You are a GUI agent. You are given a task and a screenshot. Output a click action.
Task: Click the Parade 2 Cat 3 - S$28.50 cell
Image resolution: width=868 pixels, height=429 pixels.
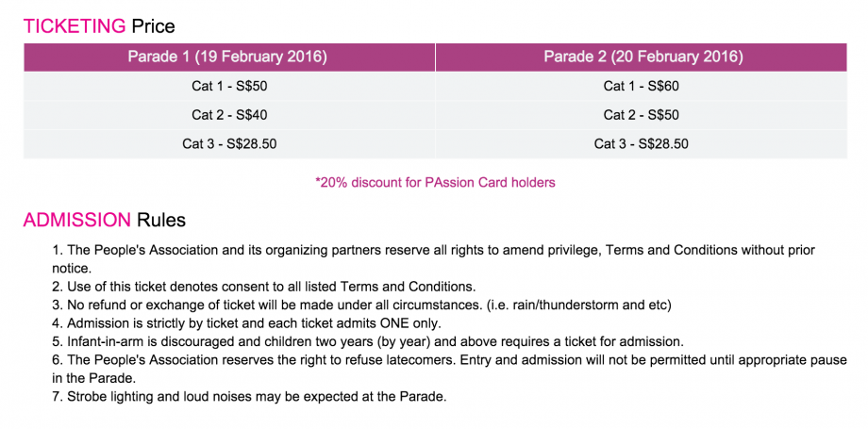[643, 144]
